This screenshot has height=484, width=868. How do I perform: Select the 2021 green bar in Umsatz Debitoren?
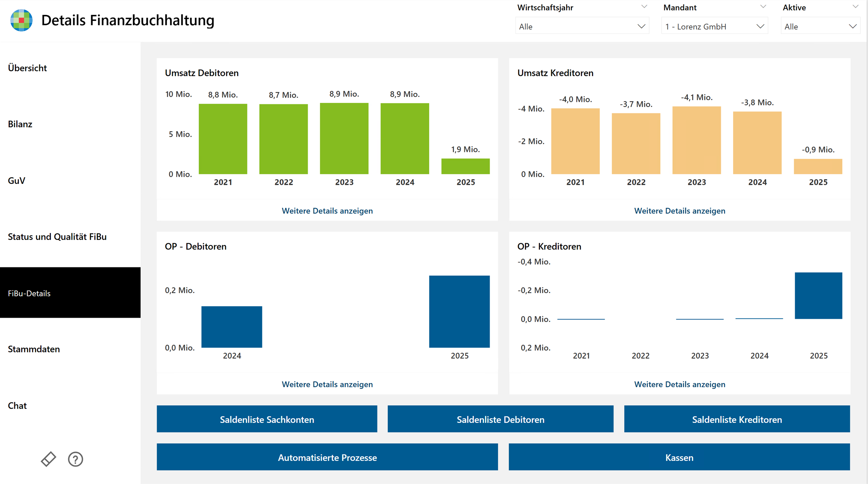point(223,139)
